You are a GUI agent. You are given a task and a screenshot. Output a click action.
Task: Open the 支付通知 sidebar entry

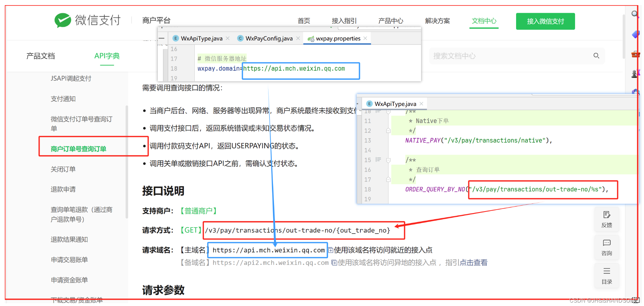[x=63, y=99]
